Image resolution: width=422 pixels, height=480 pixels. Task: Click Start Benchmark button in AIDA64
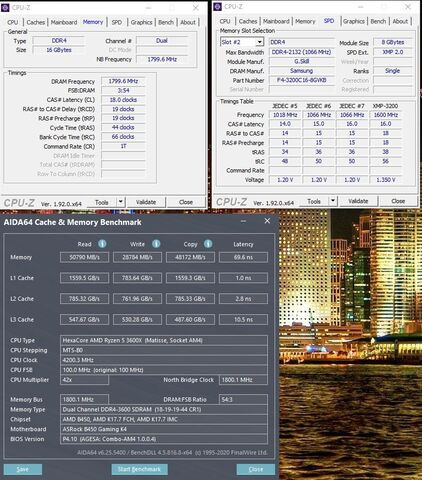[x=139, y=469]
